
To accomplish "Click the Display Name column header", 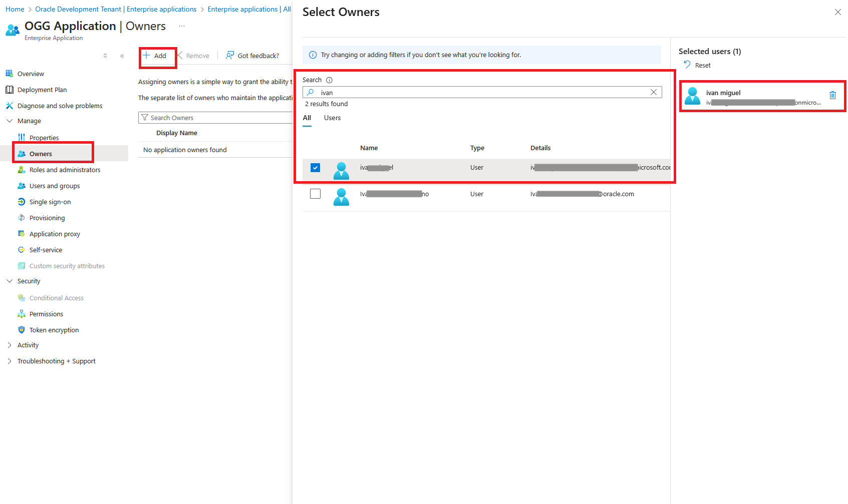I will 177,133.
